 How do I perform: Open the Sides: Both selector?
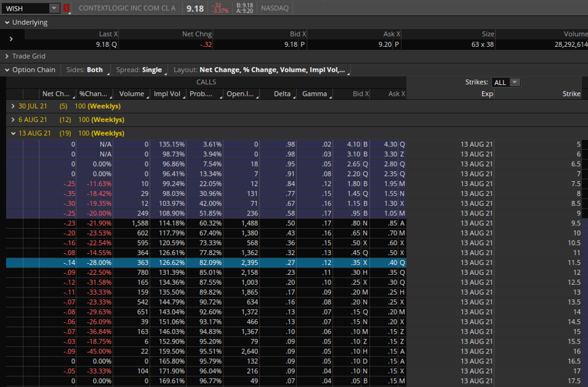pos(85,70)
